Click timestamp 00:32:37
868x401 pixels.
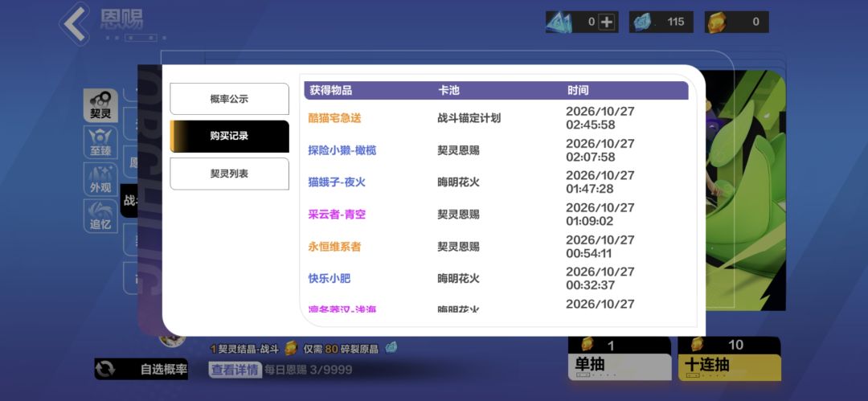click(590, 286)
